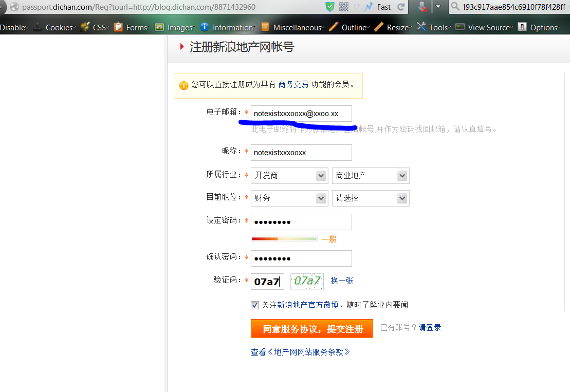Open the Disable toolbar menu
Screen dimensions: 570x392
[14, 28]
